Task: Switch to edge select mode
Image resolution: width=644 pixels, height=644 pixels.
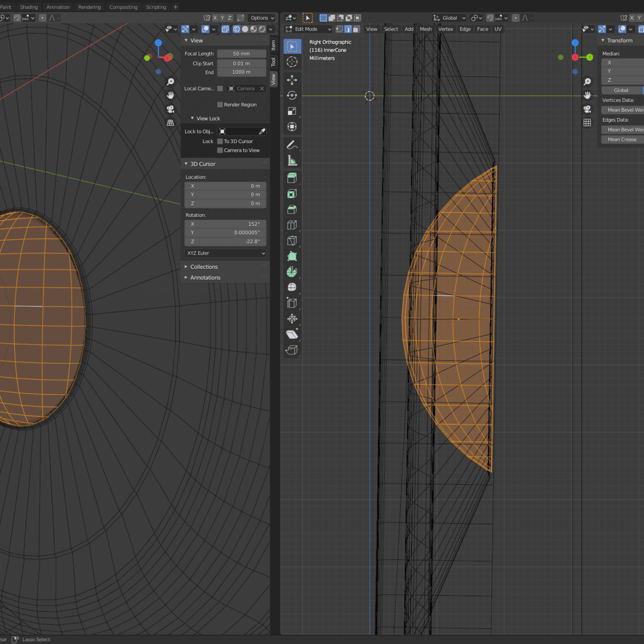Action: (348, 29)
